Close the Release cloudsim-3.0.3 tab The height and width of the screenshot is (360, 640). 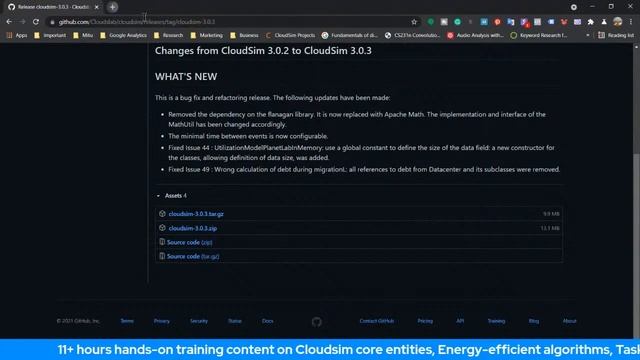pyautogui.click(x=96, y=7)
